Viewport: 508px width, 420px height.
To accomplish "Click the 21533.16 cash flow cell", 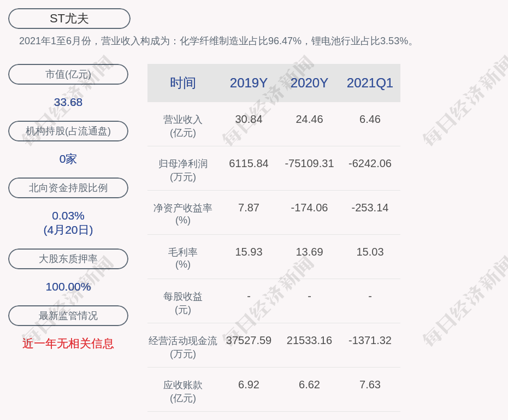I will click(309, 340).
